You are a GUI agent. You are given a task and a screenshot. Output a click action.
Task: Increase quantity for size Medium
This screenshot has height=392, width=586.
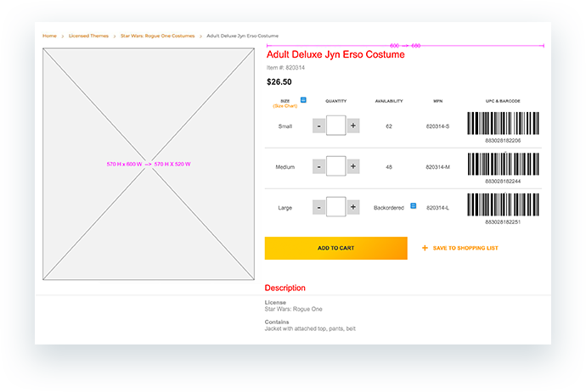[353, 166]
